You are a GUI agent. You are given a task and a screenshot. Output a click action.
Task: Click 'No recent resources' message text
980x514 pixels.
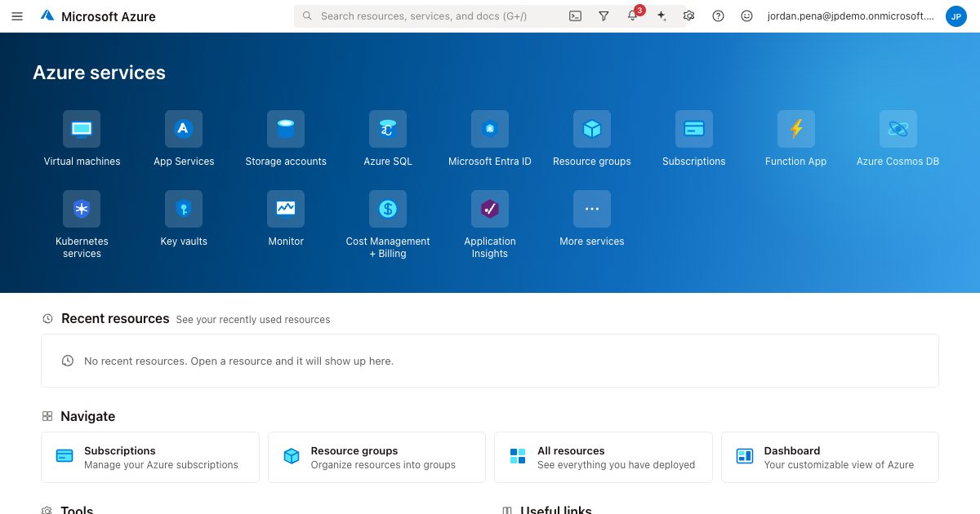(238, 361)
